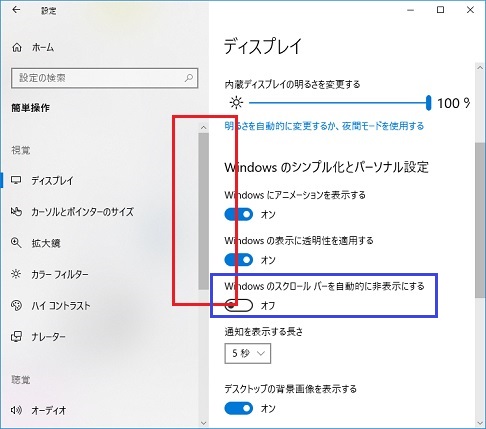Click the main pane scrollbar up arrow

480,68
